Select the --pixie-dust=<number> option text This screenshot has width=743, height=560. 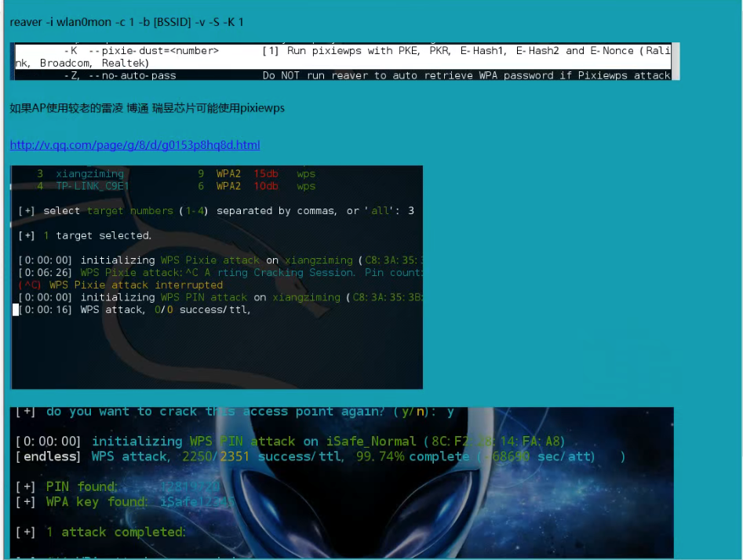(x=154, y=51)
